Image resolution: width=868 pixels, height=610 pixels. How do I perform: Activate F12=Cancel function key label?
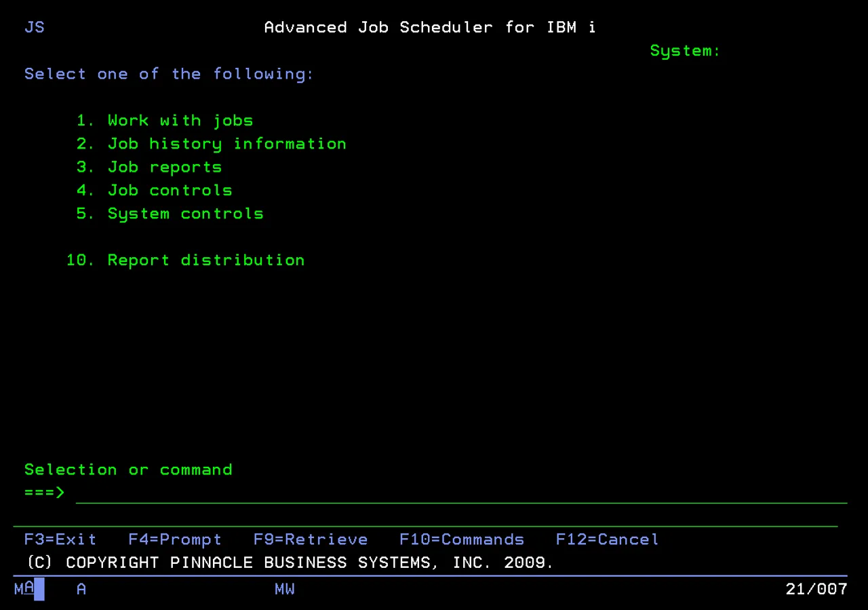(606, 539)
